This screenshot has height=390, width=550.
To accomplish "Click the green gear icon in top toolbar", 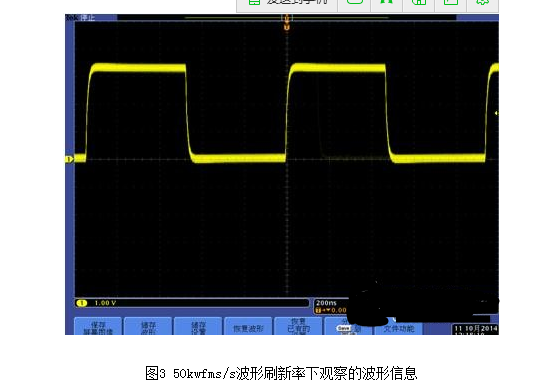I will (483, 3).
